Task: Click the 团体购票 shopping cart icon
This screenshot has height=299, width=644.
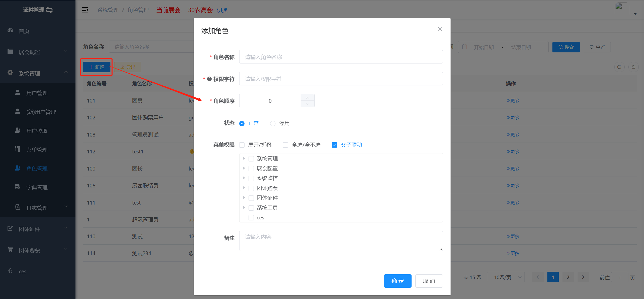Action: (x=10, y=249)
